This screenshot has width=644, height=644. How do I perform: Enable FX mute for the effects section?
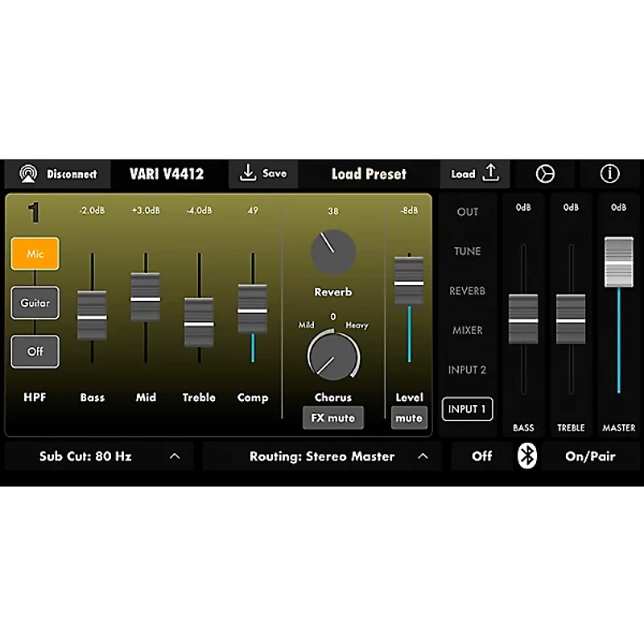coord(332,417)
